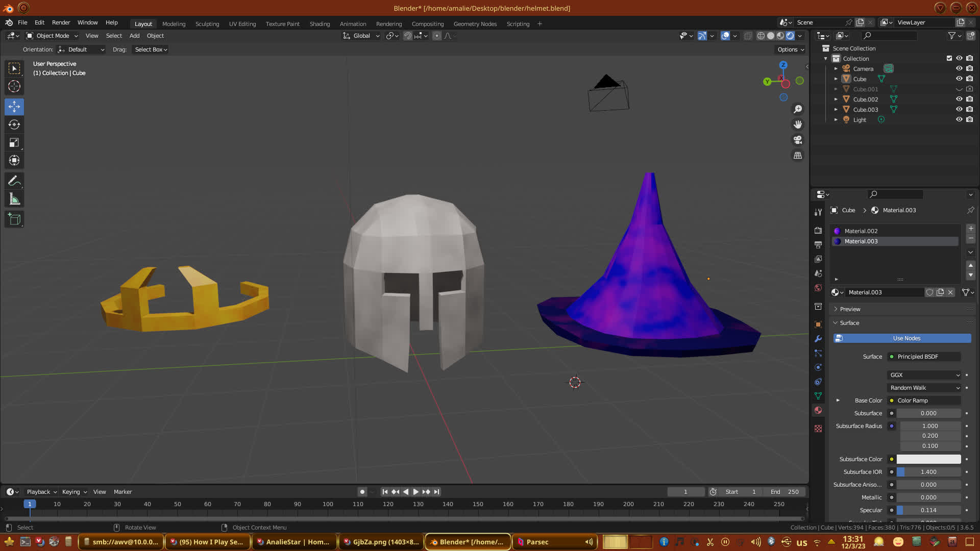Expand the Preview panel

pos(850,309)
